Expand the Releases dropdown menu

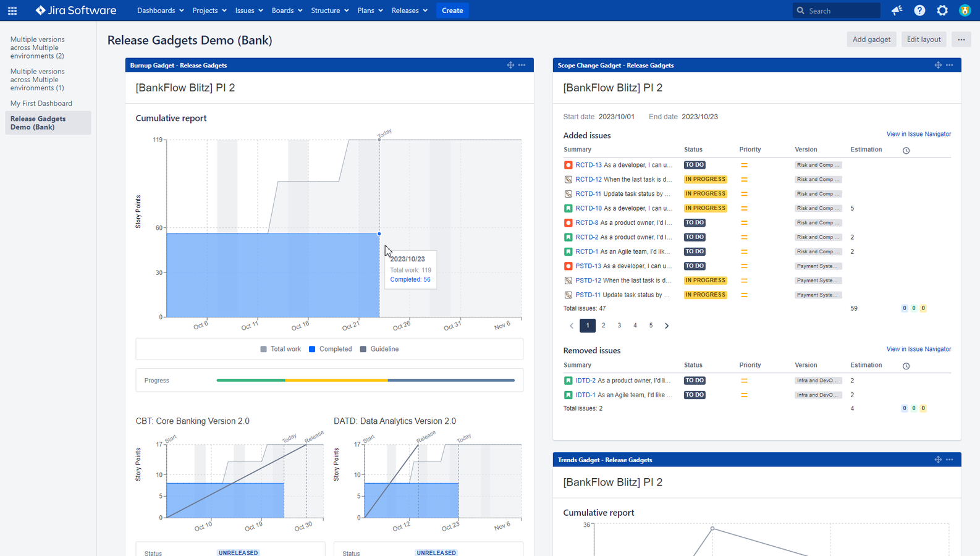pyautogui.click(x=410, y=11)
